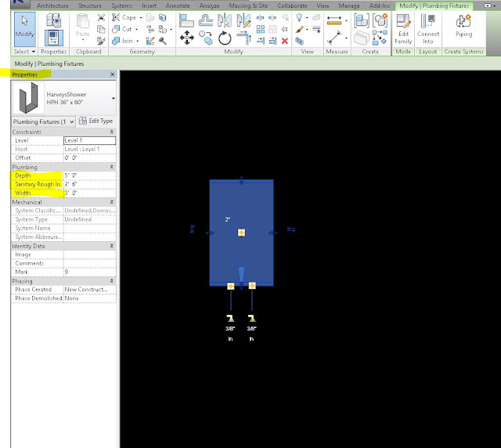Choose Mirror - Draw Axis tool
This screenshot has height=448, width=501.
coord(243,20)
